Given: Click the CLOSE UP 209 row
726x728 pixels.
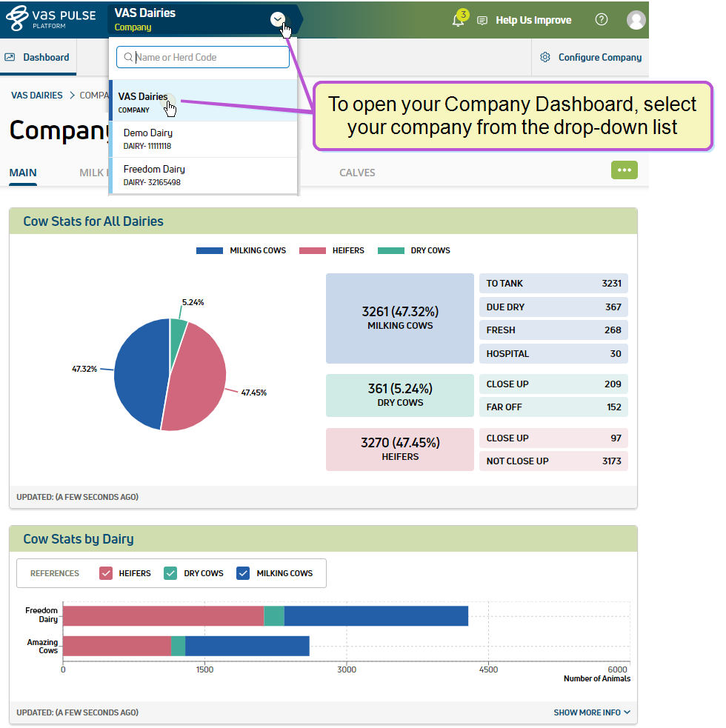Looking at the screenshot, I should coord(553,384).
